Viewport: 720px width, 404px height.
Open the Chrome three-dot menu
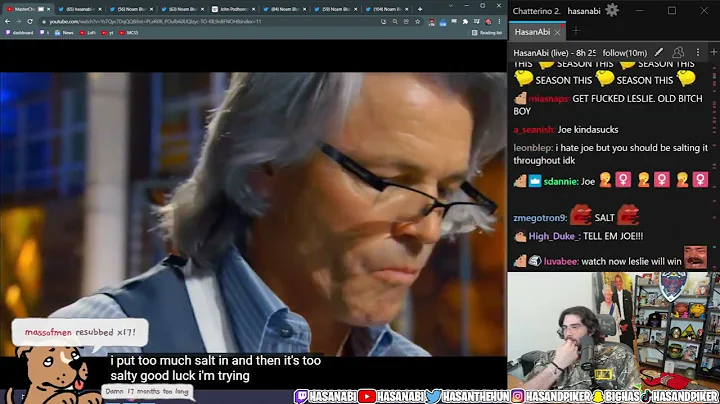(499, 22)
